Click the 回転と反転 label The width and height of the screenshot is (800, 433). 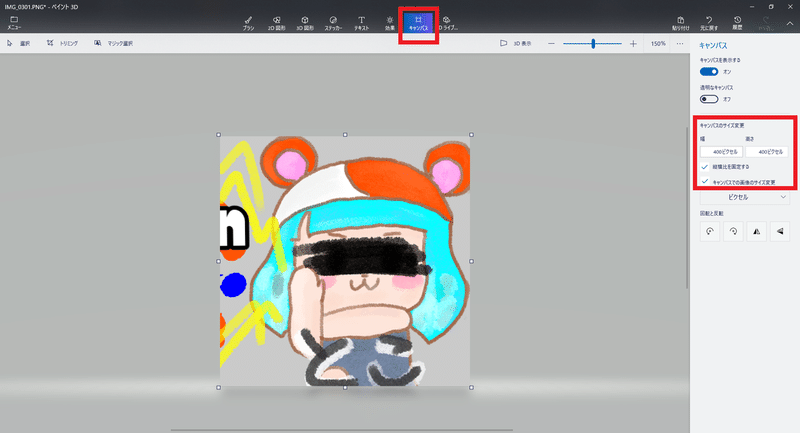711,213
